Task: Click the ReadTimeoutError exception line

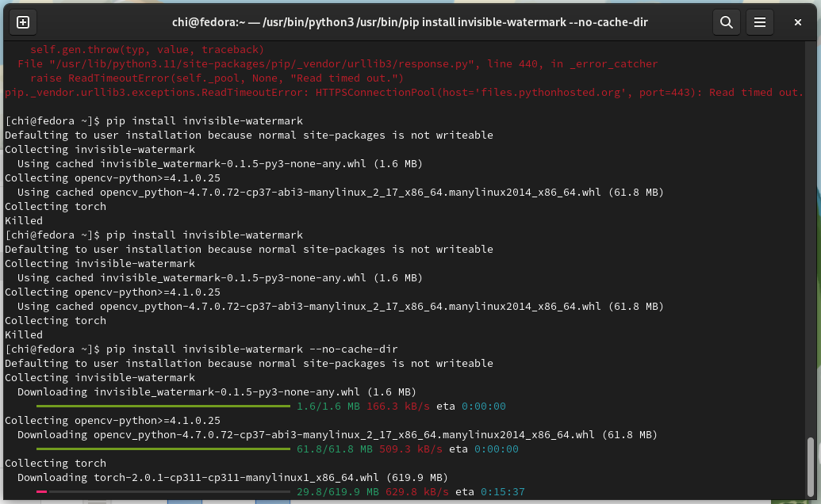Action: pyautogui.click(x=404, y=92)
